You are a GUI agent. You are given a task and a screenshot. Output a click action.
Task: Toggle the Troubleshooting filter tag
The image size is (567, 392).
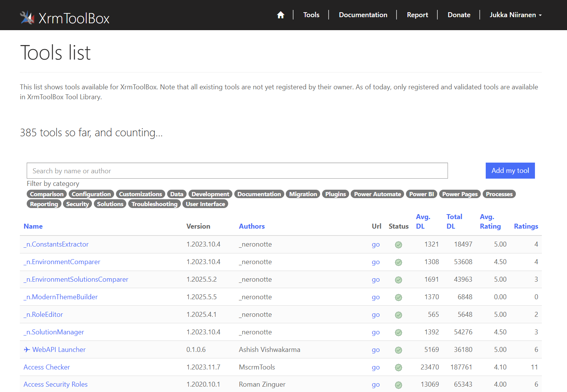[154, 204]
